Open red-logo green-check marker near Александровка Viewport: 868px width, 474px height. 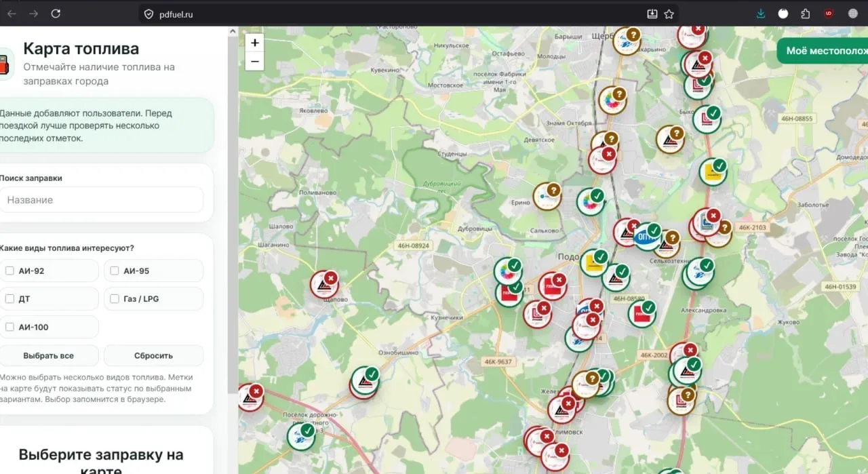coord(642,313)
